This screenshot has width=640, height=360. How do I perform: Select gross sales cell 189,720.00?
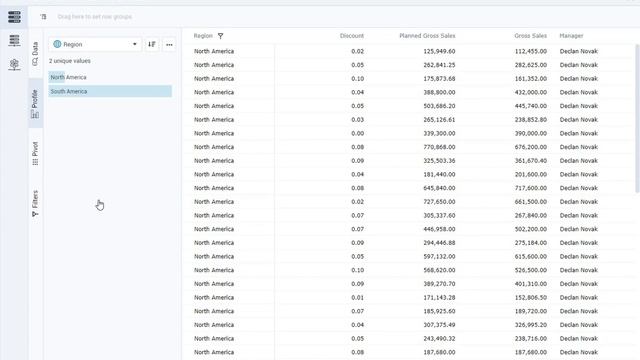(531, 311)
